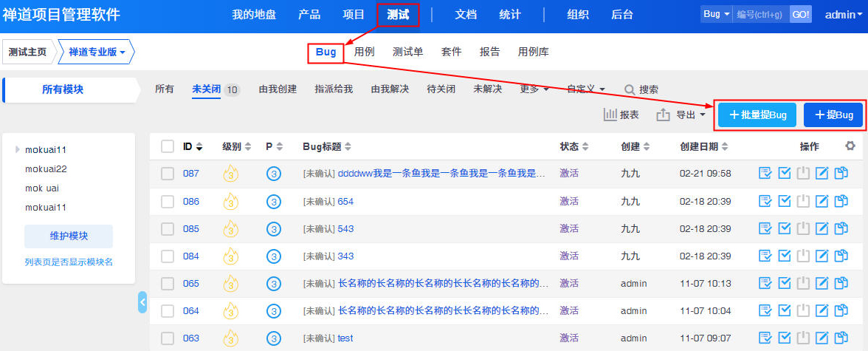The width and height of the screenshot is (868, 351).
Task: Select the mok uai module
Action: (42, 188)
